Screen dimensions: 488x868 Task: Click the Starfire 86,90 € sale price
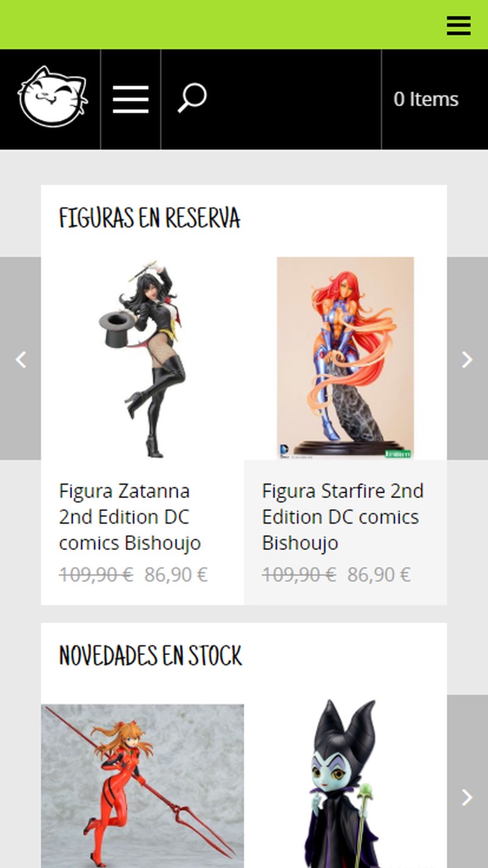point(379,574)
